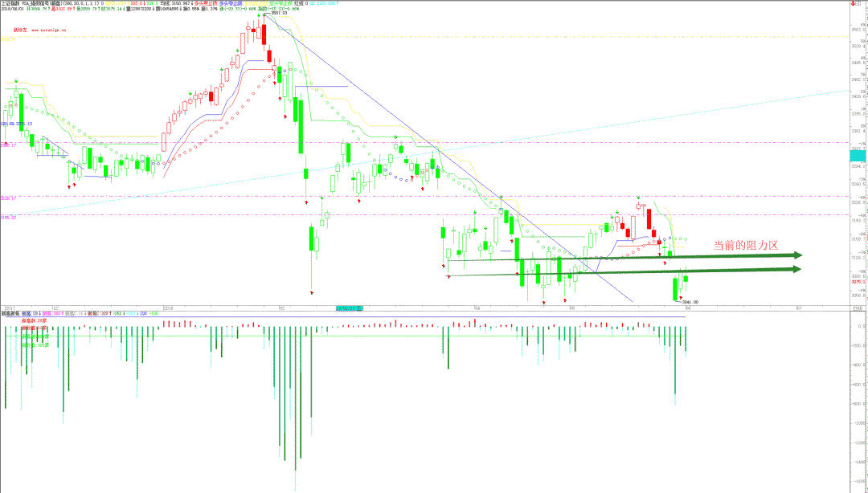Click the 3587 peak price label
Image resolution: width=868 pixels, height=493 pixels.
(x=279, y=14)
